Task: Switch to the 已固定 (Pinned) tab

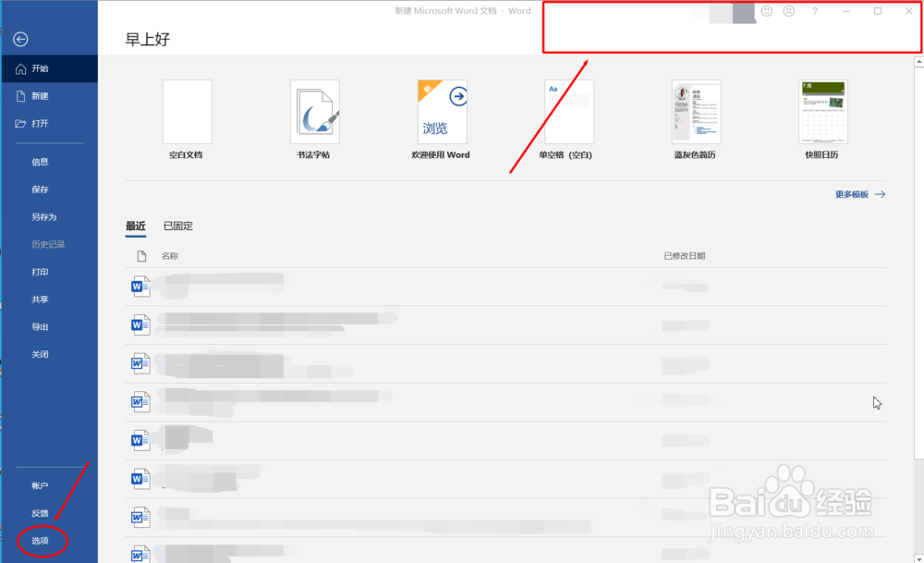Action: 178,226
